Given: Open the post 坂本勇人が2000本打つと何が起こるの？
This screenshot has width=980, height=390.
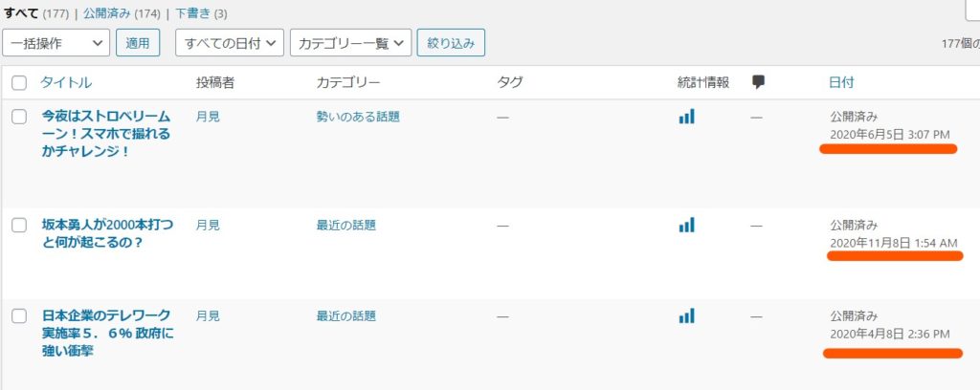Looking at the screenshot, I should [x=107, y=233].
